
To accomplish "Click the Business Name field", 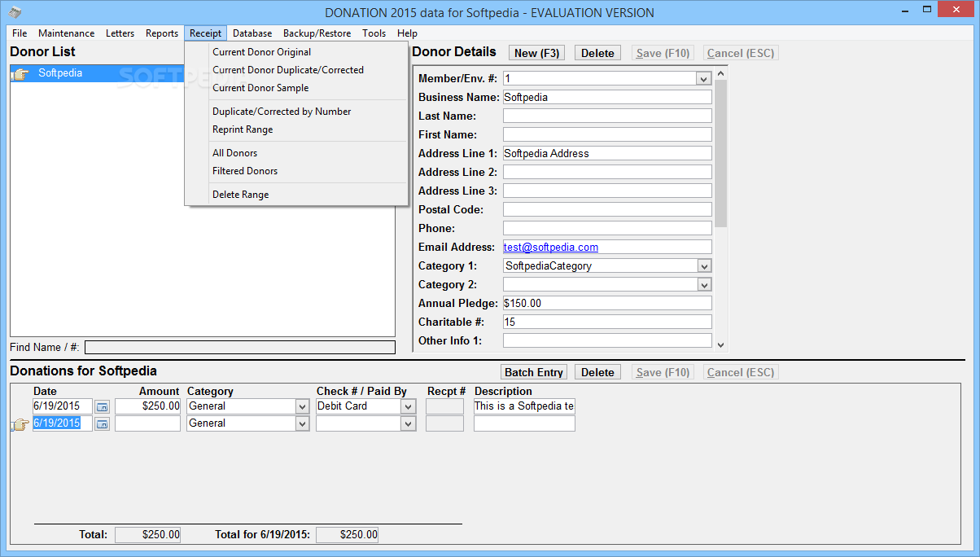I will click(x=607, y=97).
